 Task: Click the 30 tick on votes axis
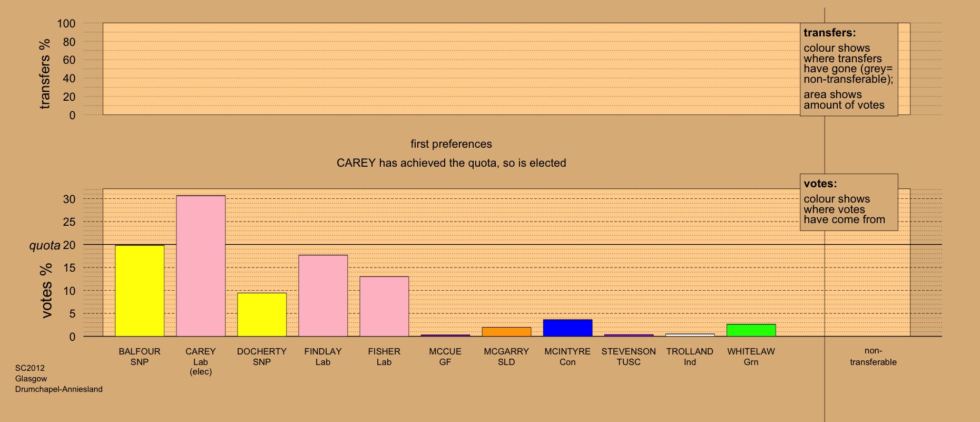tap(70, 199)
